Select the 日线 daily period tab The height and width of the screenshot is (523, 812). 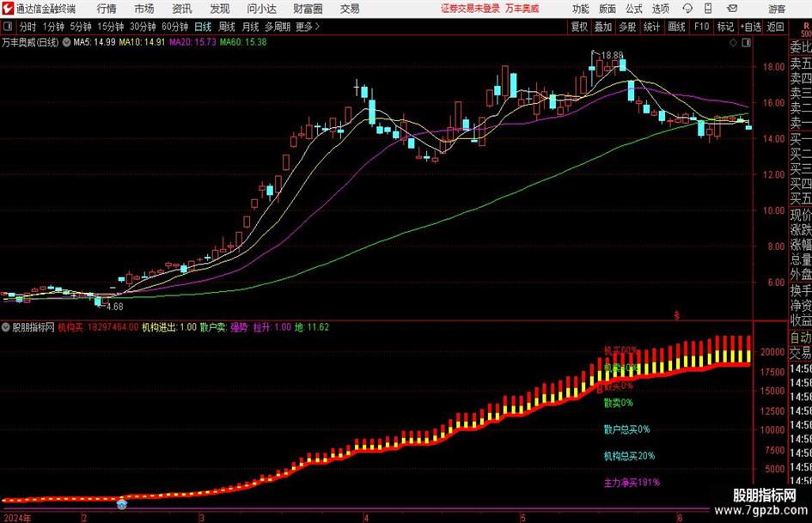pos(203,27)
